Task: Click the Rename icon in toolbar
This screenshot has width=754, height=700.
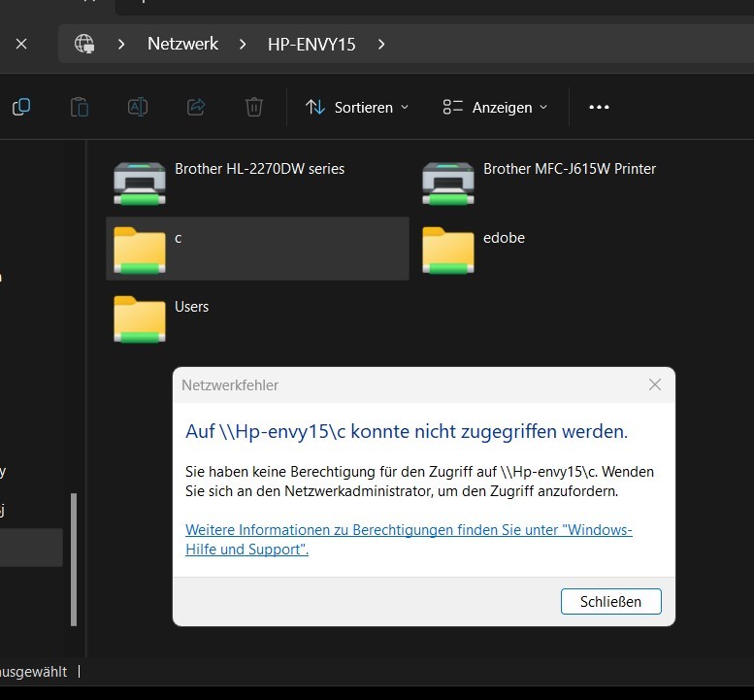Action: click(138, 107)
